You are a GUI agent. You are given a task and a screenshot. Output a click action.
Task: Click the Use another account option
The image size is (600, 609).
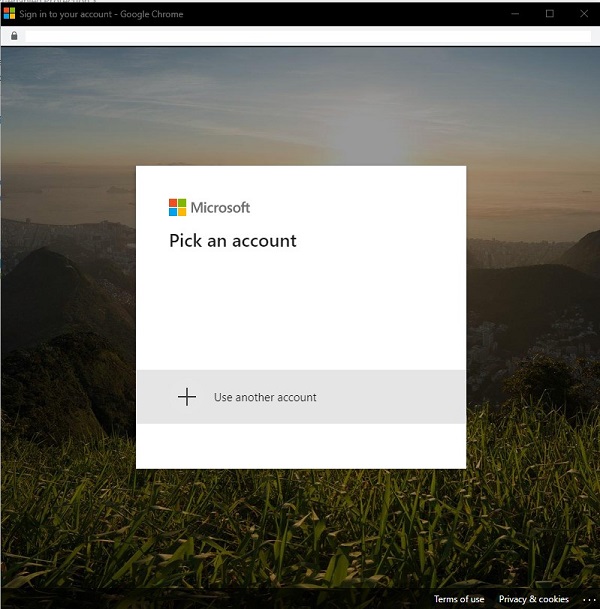pos(301,397)
